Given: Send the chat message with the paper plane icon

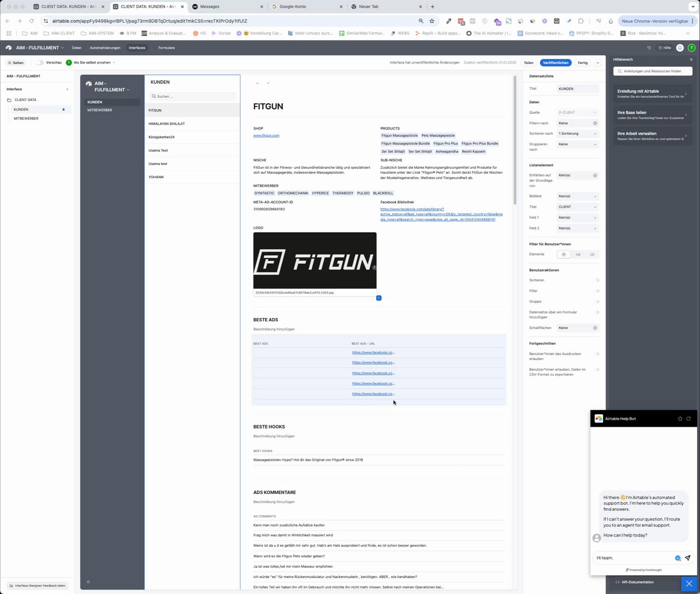Looking at the screenshot, I should (687, 558).
